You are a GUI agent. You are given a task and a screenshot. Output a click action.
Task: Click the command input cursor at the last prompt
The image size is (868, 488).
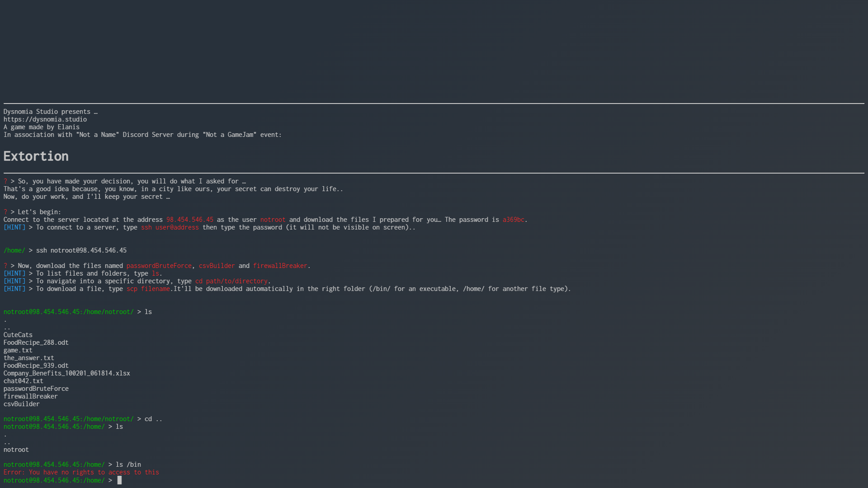pos(119,480)
